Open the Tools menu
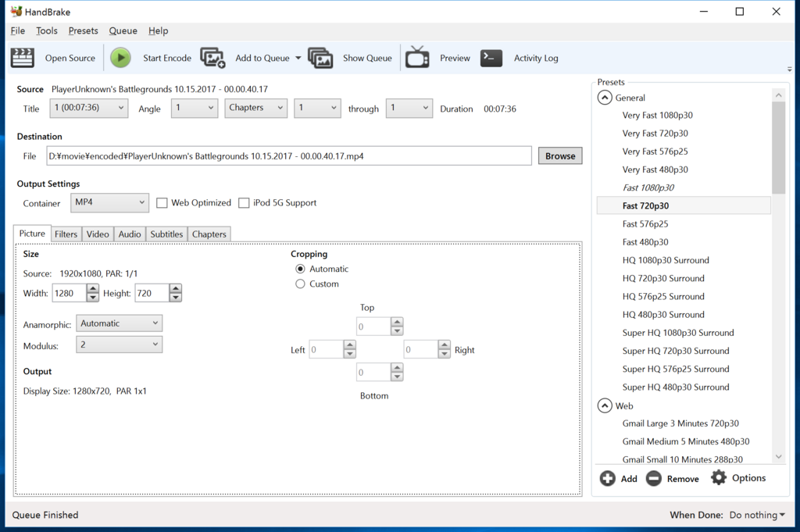 pyautogui.click(x=46, y=30)
